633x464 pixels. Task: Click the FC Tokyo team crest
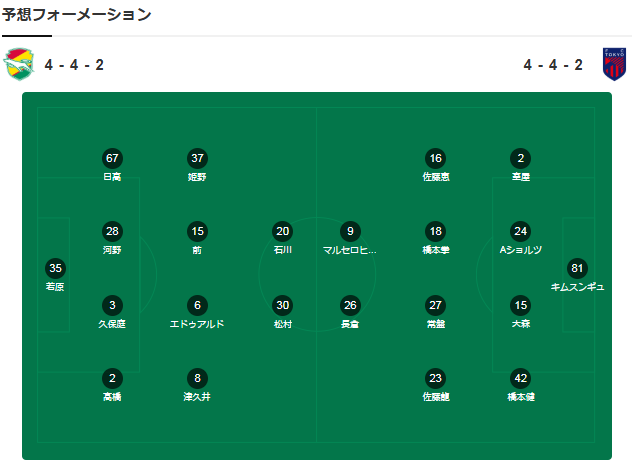click(614, 65)
